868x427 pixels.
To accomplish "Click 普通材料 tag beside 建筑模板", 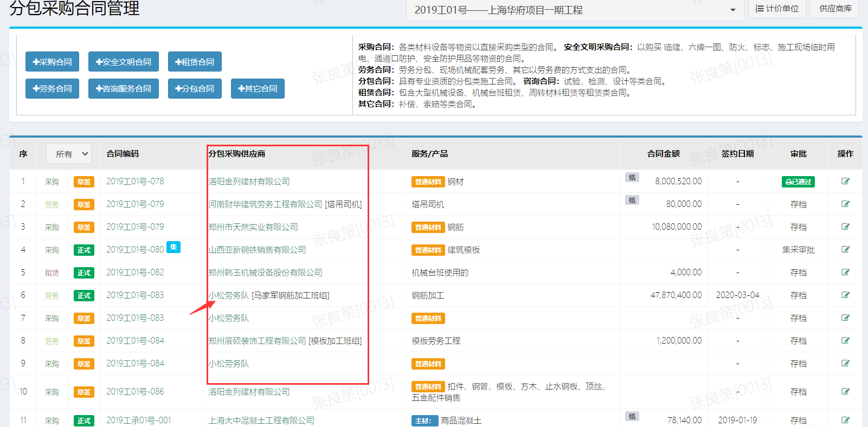I will coord(428,250).
